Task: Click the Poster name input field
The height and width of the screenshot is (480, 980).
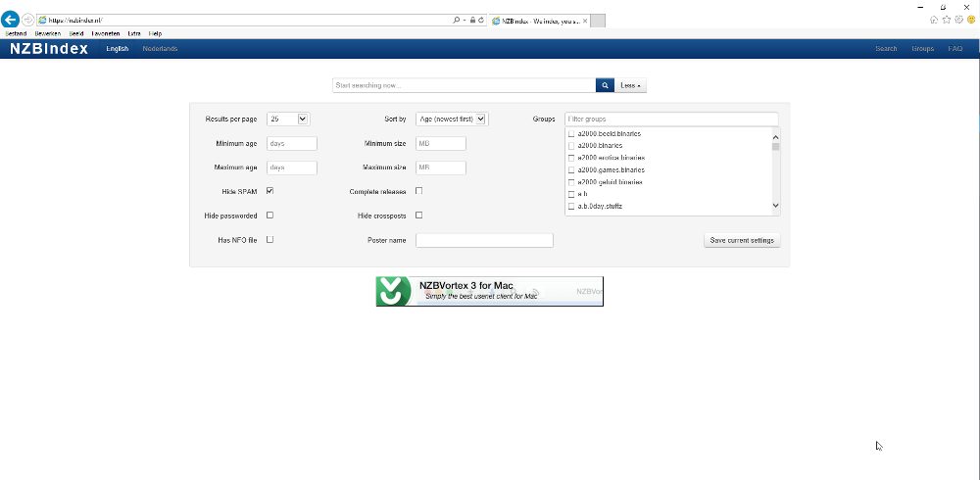Action: (484, 240)
